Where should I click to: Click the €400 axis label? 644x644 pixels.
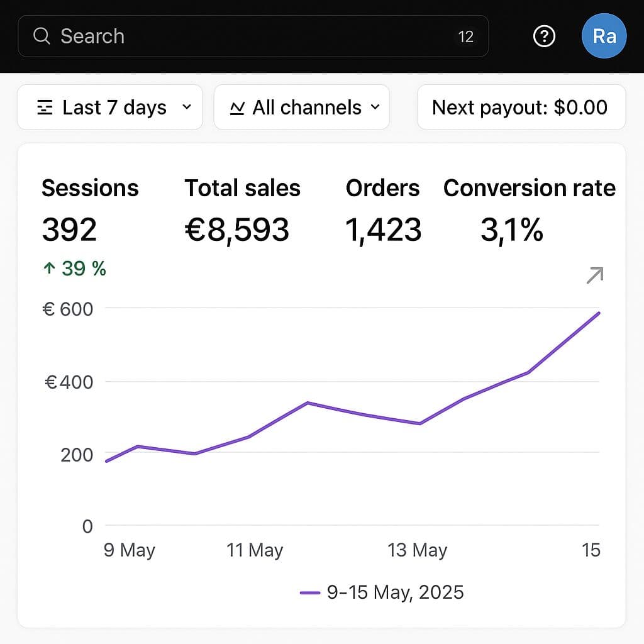pyautogui.click(x=69, y=382)
